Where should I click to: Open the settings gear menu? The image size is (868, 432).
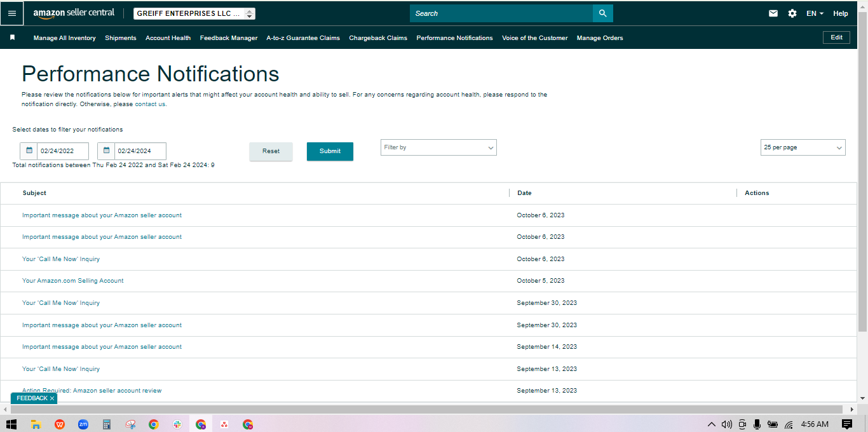point(792,13)
